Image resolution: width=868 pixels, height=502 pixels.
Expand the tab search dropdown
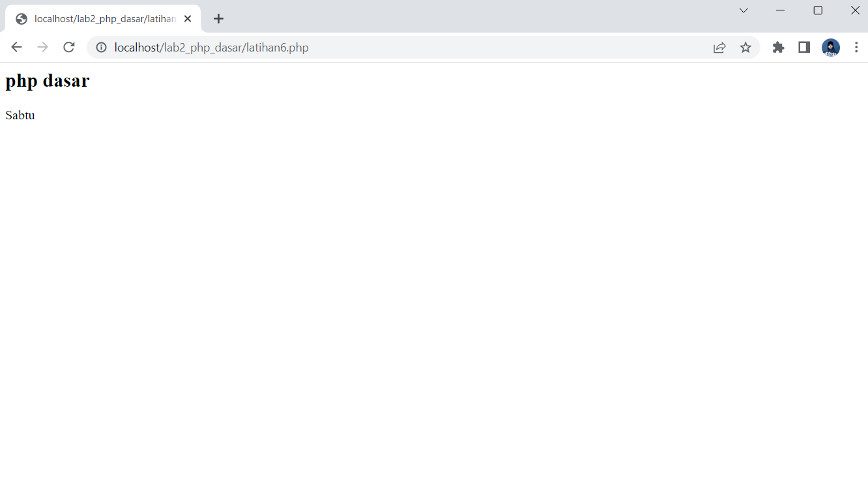[x=744, y=10]
